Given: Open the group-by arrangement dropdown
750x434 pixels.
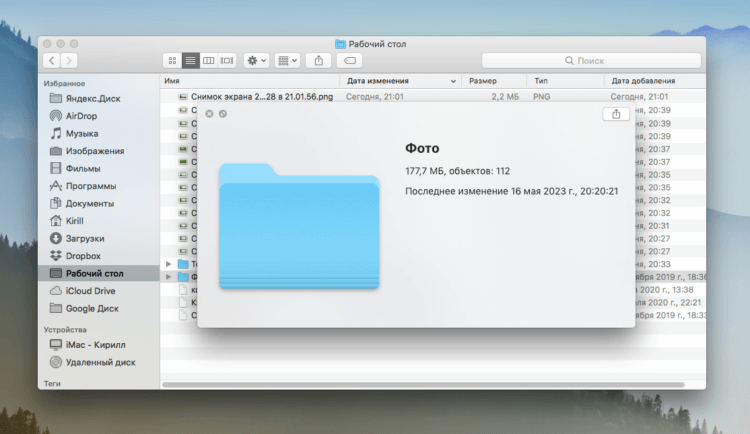Looking at the screenshot, I should click(x=287, y=61).
